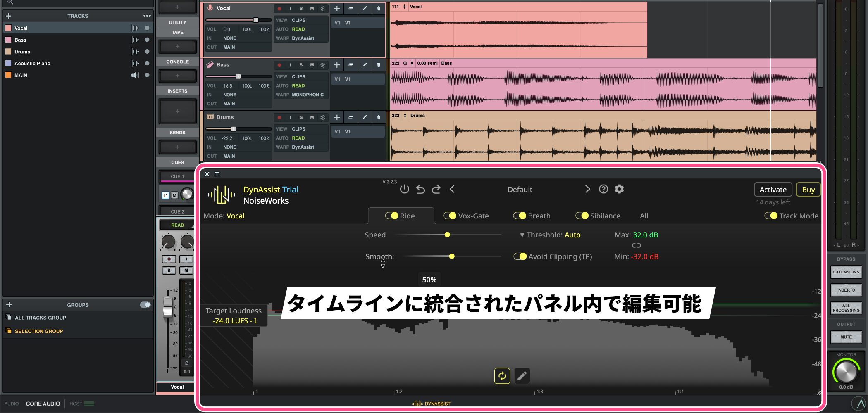Open the All tab in DynAssist
This screenshot has height=413, width=868.
tap(644, 216)
